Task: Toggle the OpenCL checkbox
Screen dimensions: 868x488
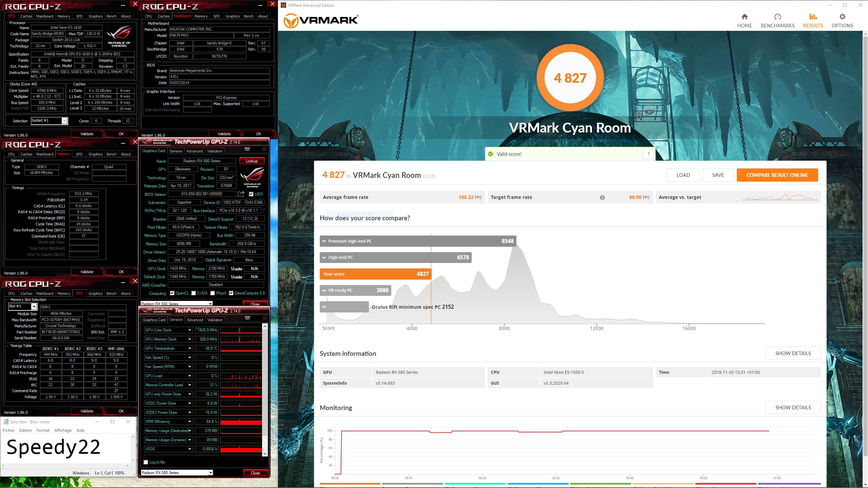Action: (x=172, y=293)
